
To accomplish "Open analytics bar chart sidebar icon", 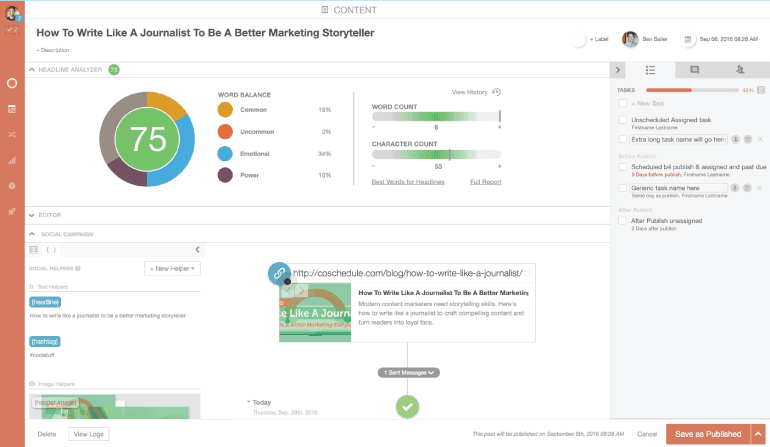I will coord(12,160).
